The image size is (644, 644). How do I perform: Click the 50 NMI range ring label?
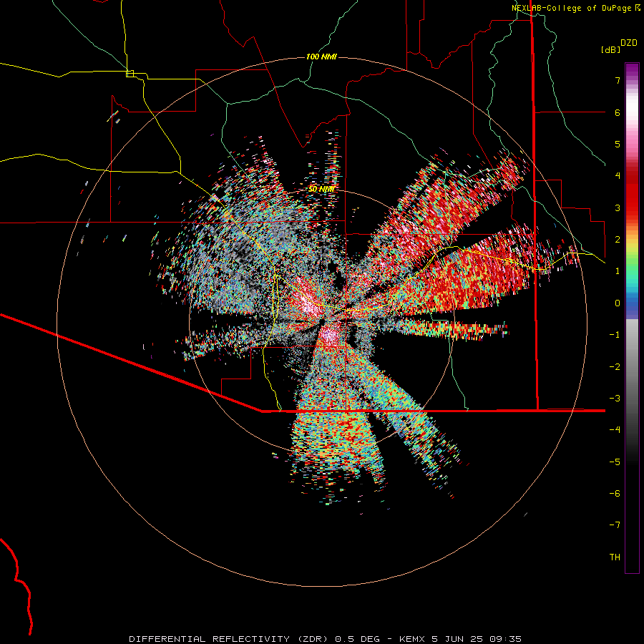321,189
